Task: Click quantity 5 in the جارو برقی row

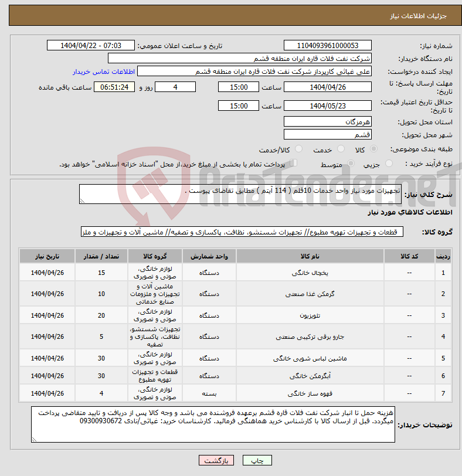Action: coord(101,336)
